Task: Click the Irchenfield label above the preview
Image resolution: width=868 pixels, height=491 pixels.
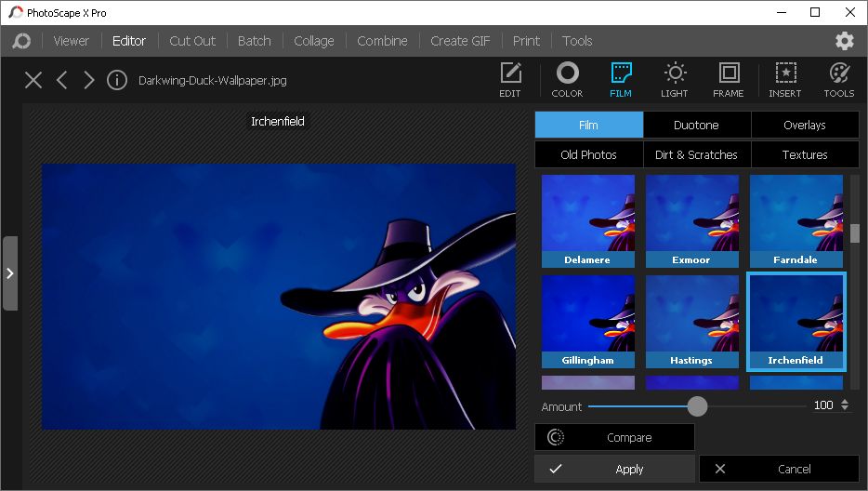Action: pos(277,122)
